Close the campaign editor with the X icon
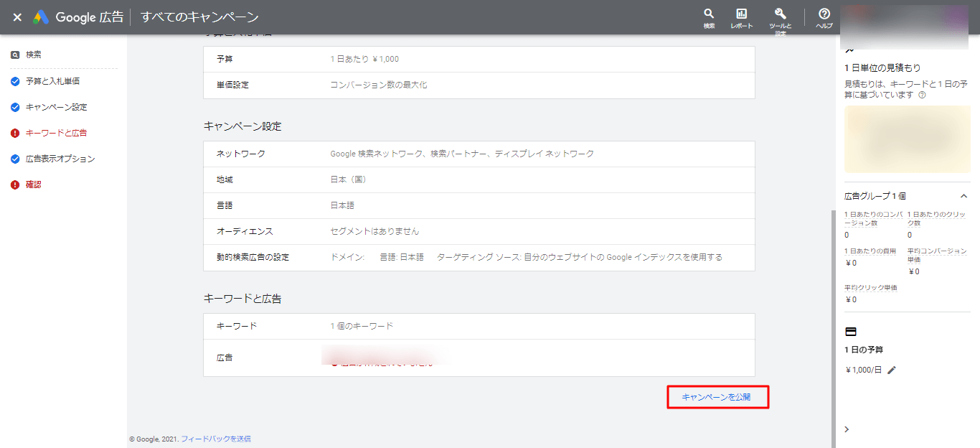This screenshot has height=448, width=980. click(17, 17)
